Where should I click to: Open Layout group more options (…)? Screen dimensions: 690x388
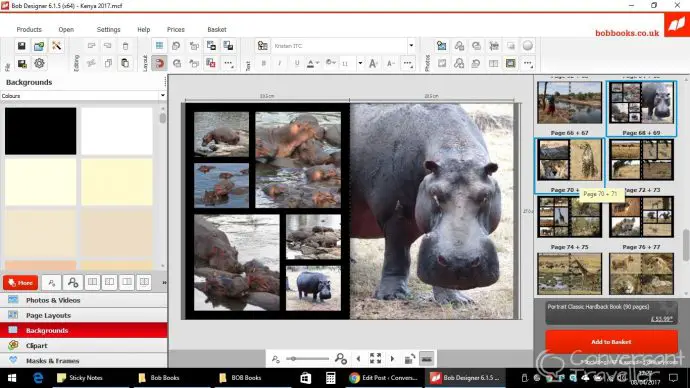click(228, 63)
